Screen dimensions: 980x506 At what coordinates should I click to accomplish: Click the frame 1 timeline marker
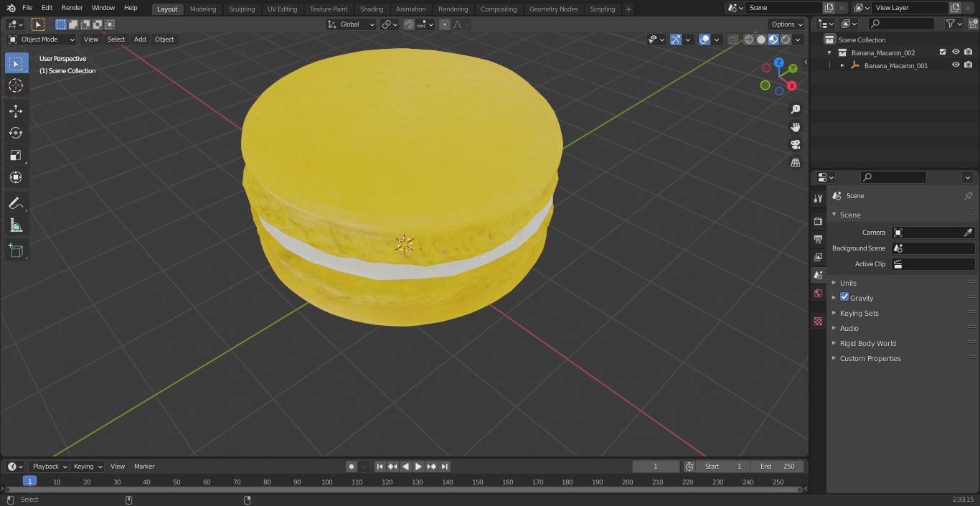(29, 482)
